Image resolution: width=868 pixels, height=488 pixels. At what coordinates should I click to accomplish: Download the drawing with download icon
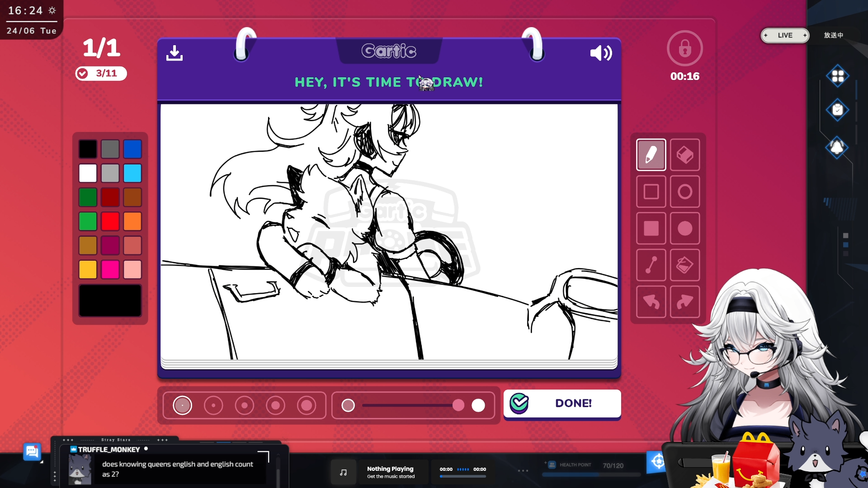coord(175,53)
